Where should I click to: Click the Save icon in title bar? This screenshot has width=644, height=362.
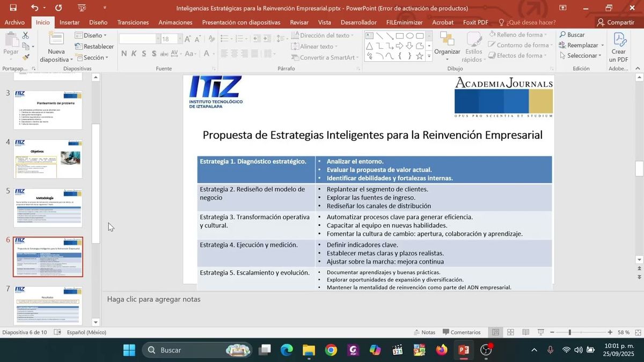13,8
